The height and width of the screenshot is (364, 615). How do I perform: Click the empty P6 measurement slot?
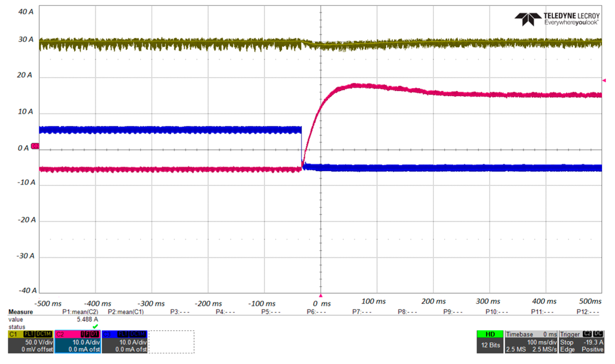316,312
